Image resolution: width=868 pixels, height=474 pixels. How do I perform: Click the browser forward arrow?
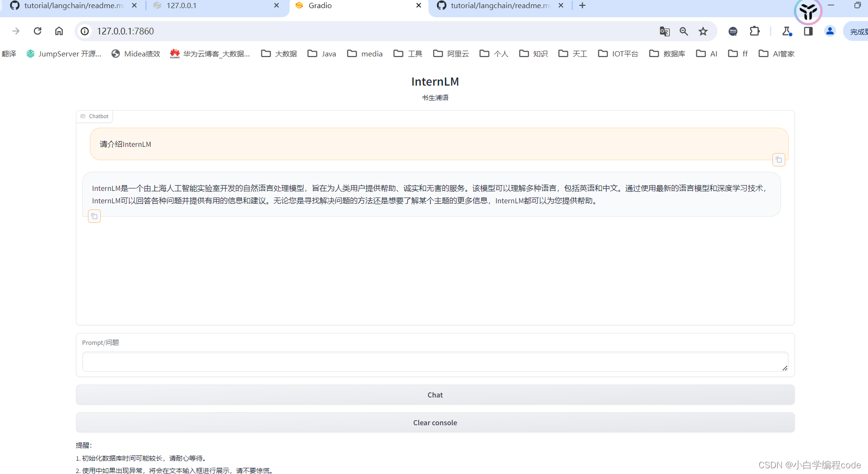[x=16, y=31]
